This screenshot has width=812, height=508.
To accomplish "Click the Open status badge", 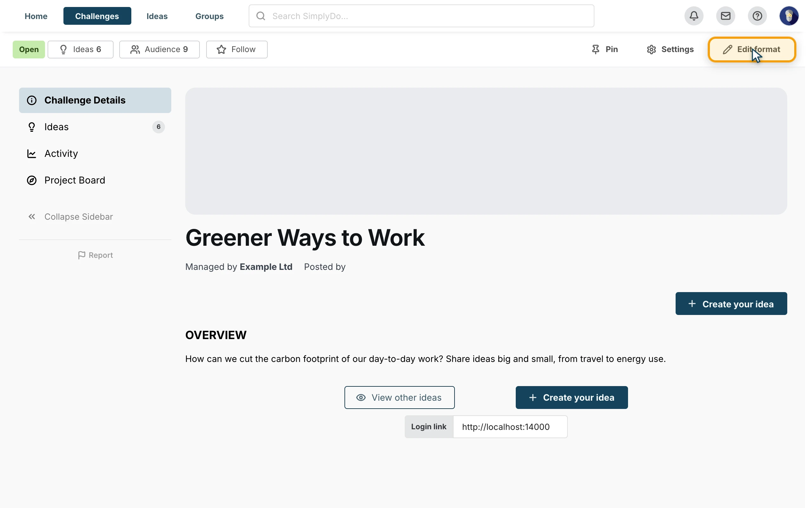I will [29, 50].
